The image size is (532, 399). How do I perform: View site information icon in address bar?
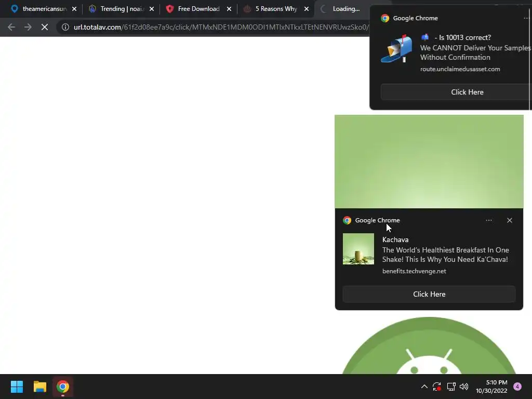(x=65, y=27)
